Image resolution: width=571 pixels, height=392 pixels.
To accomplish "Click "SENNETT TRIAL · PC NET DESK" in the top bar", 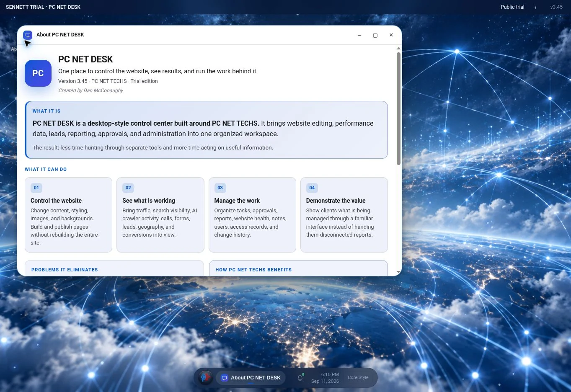I will [43, 7].
